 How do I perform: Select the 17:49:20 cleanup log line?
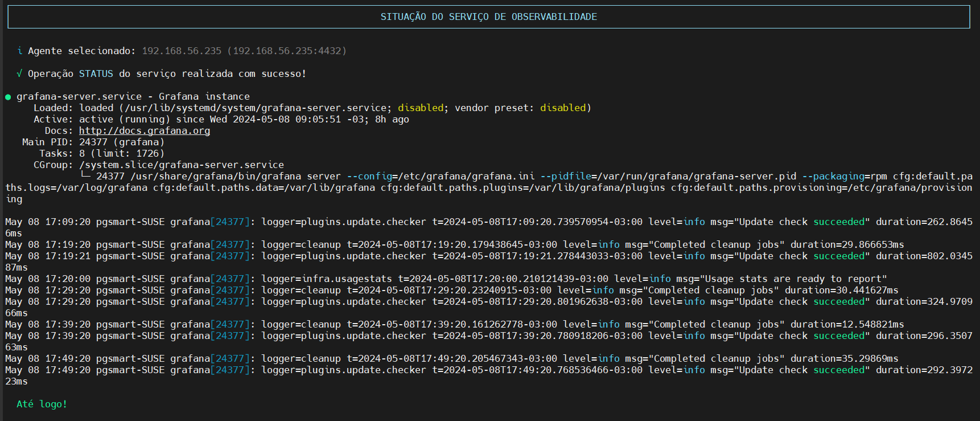coord(452,358)
